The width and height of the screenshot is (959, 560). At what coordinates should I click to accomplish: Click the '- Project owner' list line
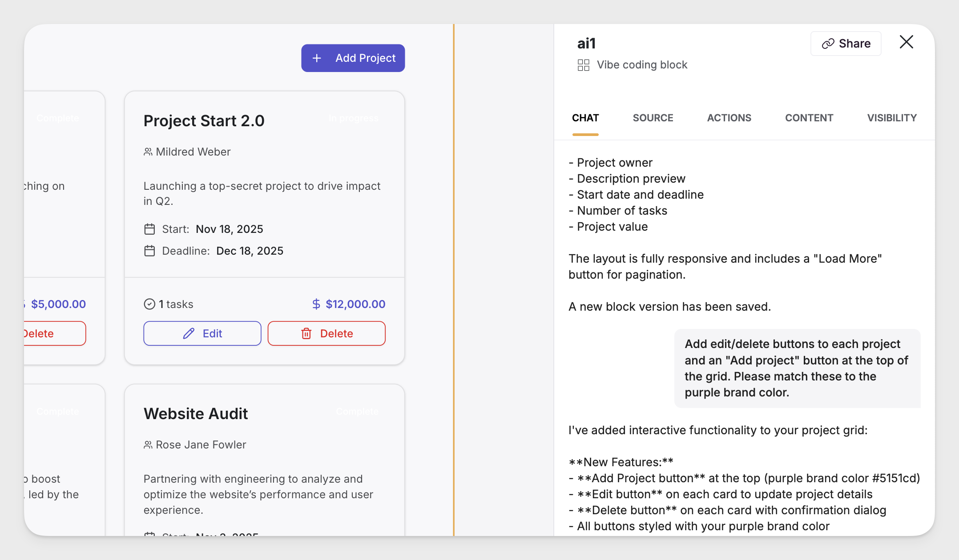(610, 163)
